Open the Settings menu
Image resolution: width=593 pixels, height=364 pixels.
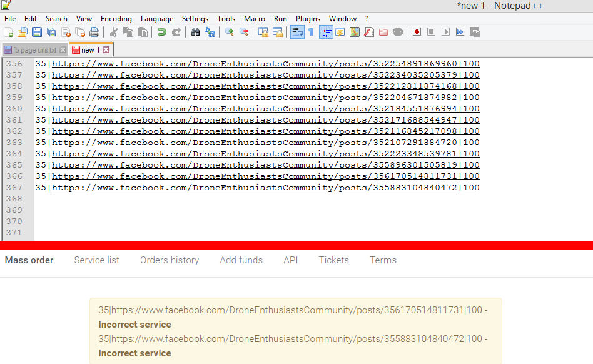[x=195, y=19]
